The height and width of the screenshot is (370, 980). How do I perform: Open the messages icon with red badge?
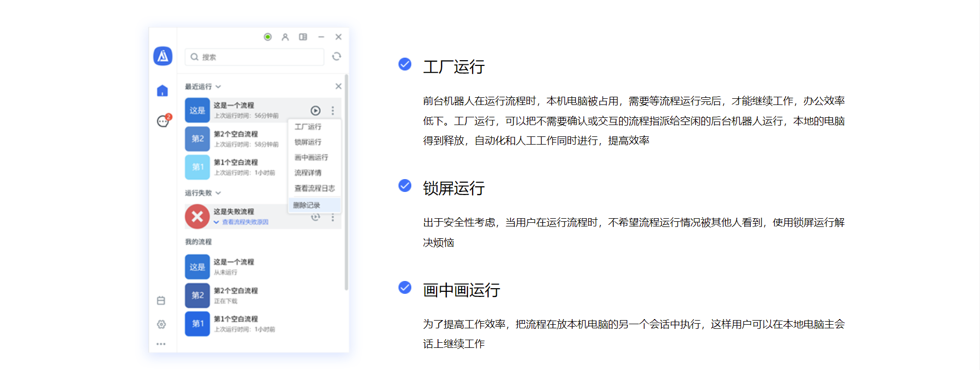tap(163, 121)
